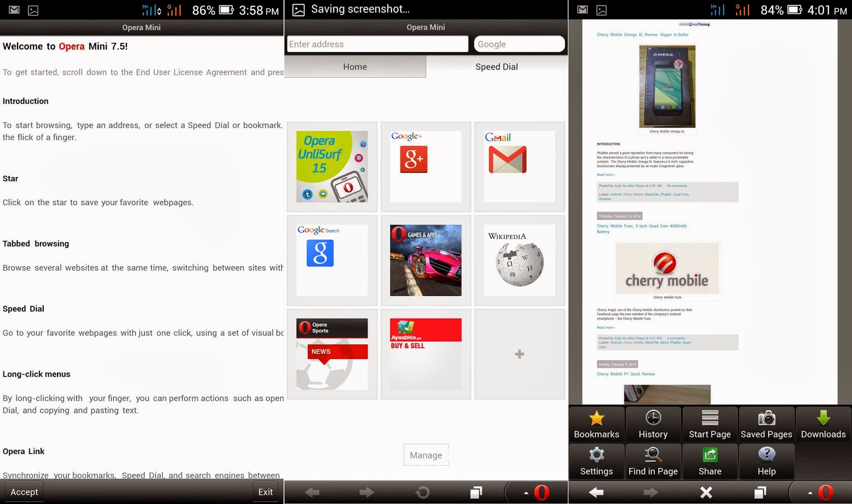Open Settings from the Opera menu

[596, 461]
